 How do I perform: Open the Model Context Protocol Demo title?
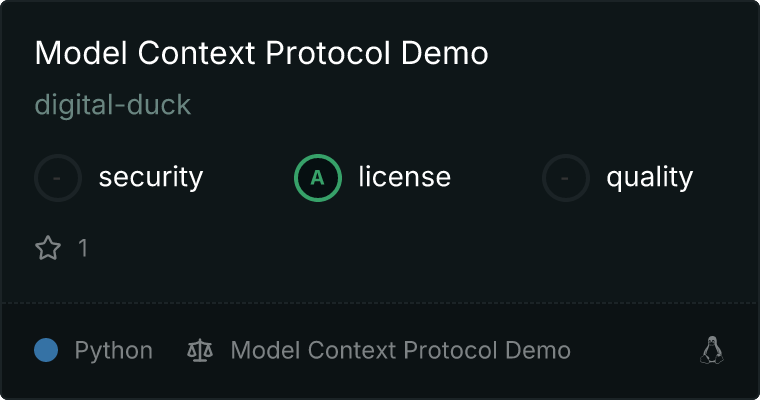262,52
